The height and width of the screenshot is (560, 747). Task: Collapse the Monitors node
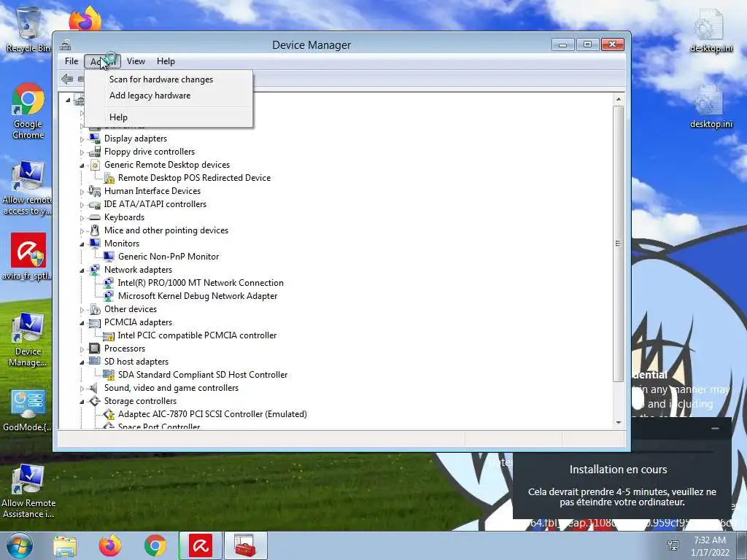[82, 244]
